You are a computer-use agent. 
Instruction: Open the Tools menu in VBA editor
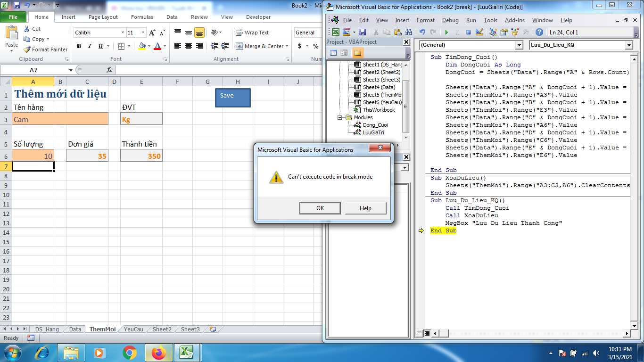click(490, 20)
